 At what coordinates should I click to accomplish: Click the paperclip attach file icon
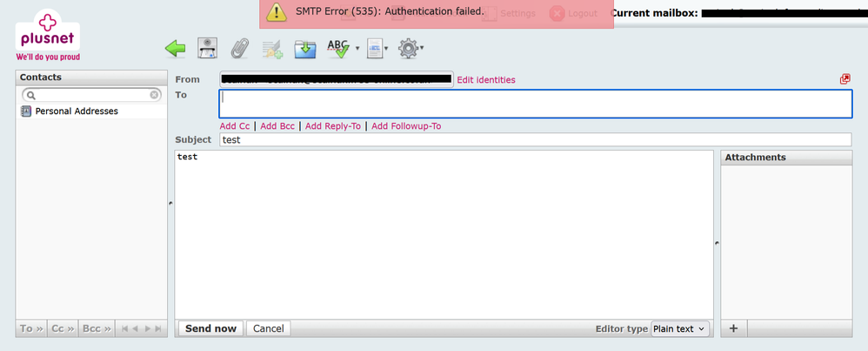[x=239, y=49]
